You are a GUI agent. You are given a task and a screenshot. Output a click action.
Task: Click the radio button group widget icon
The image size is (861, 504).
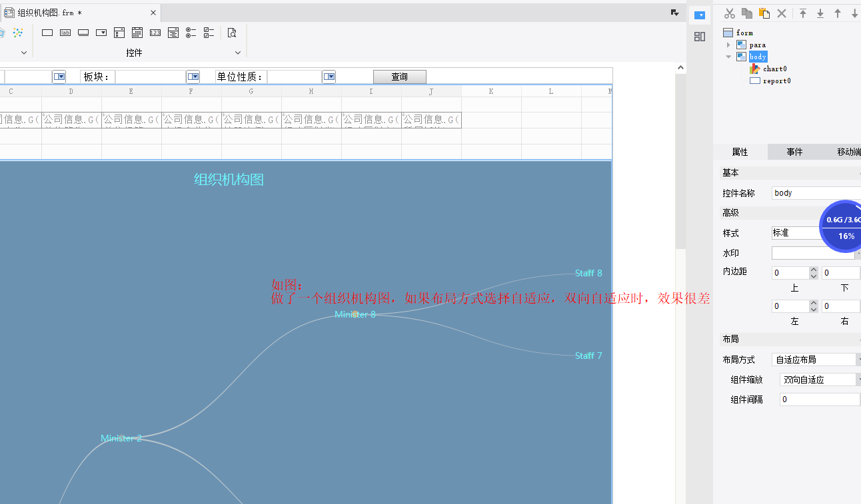[x=191, y=33]
